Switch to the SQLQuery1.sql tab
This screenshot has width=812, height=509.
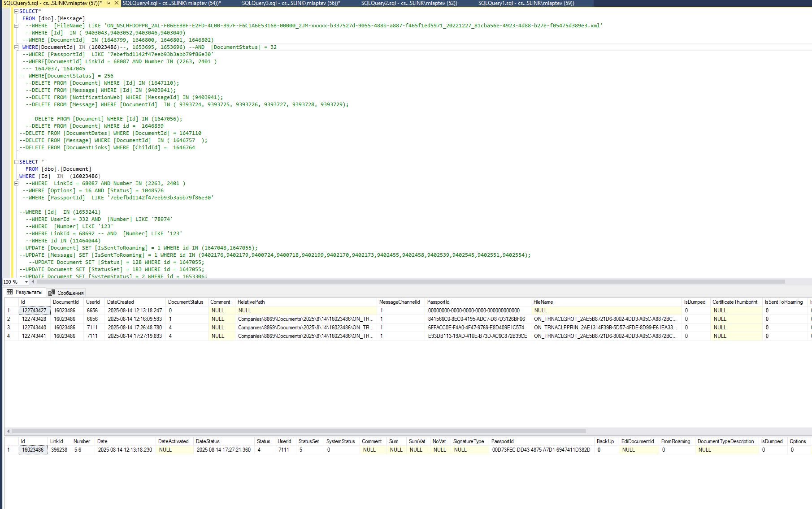point(526,3)
